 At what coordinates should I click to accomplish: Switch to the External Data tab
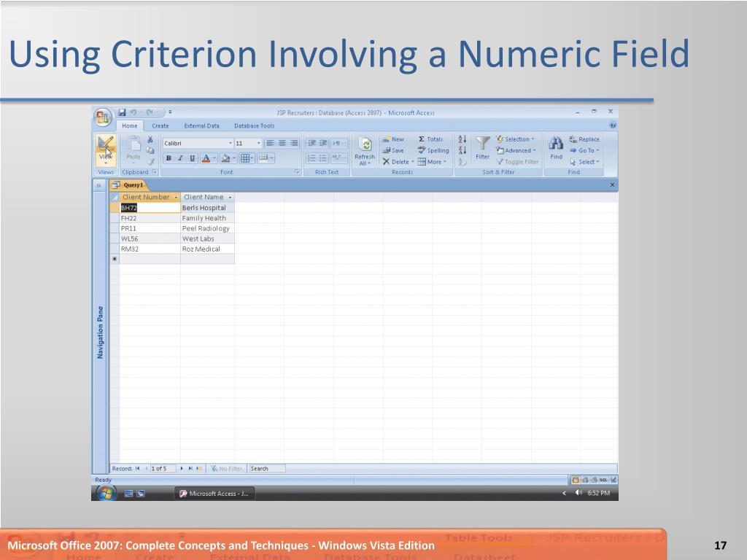tap(201, 125)
